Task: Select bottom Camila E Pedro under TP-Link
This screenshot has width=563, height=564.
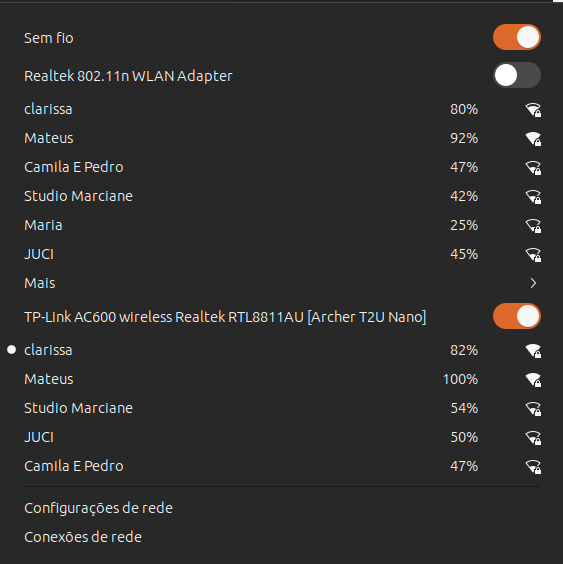Action: click(x=281, y=467)
